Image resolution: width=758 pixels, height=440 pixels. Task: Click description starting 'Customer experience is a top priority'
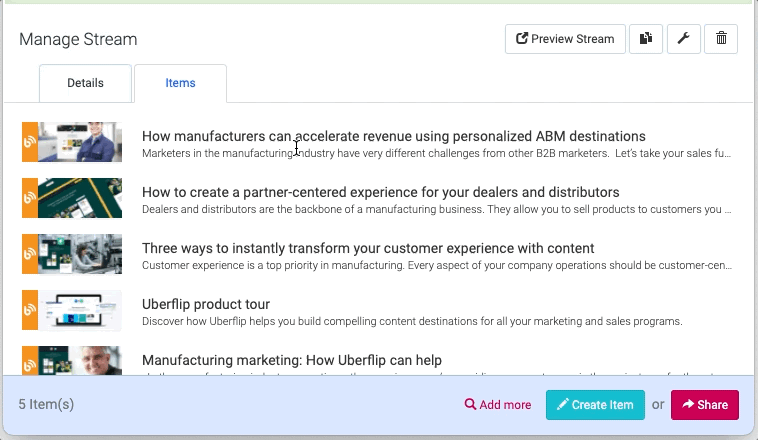(437, 266)
